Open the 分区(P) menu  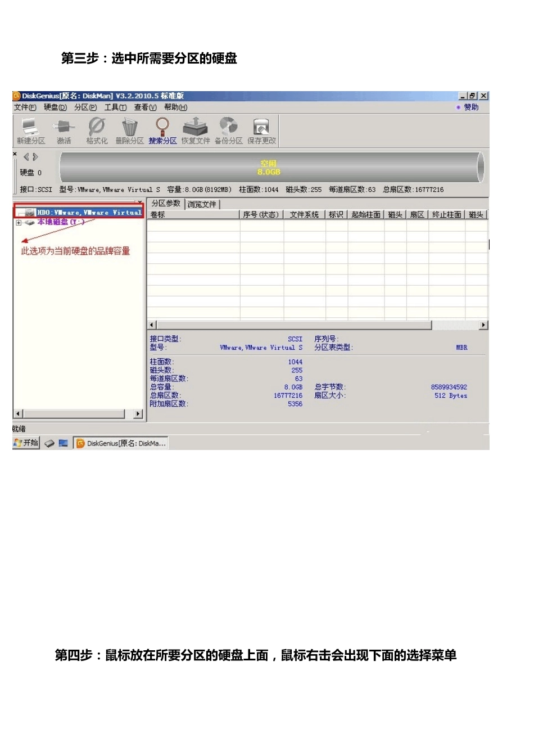pyautogui.click(x=85, y=107)
